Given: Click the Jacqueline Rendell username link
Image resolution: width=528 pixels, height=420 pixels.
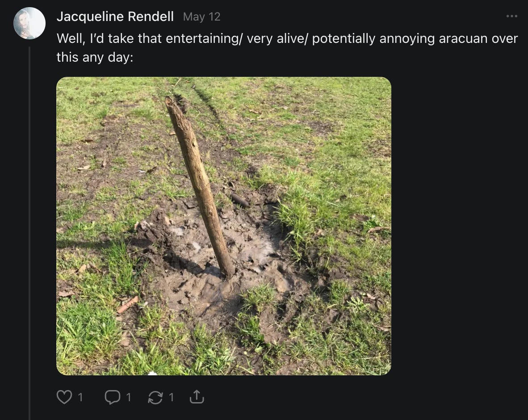Looking at the screenshot, I should [x=115, y=17].
